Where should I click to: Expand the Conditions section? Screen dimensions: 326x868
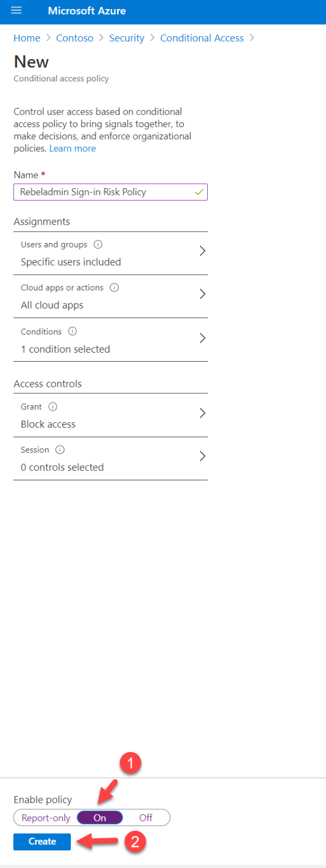tap(202, 338)
